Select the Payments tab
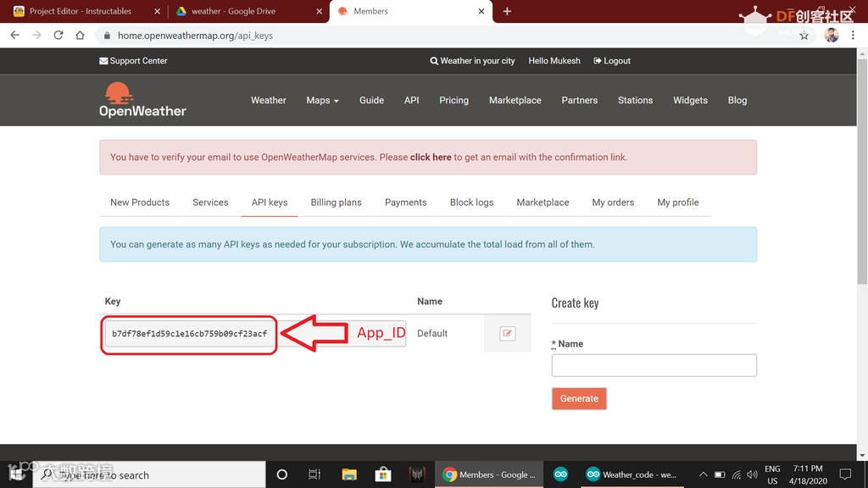The height and width of the screenshot is (488, 868). [x=406, y=202]
